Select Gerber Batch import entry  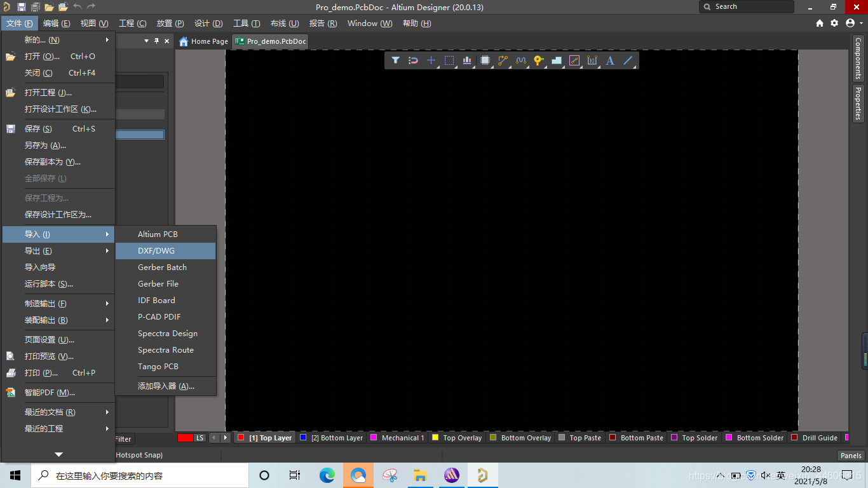[x=166, y=267]
